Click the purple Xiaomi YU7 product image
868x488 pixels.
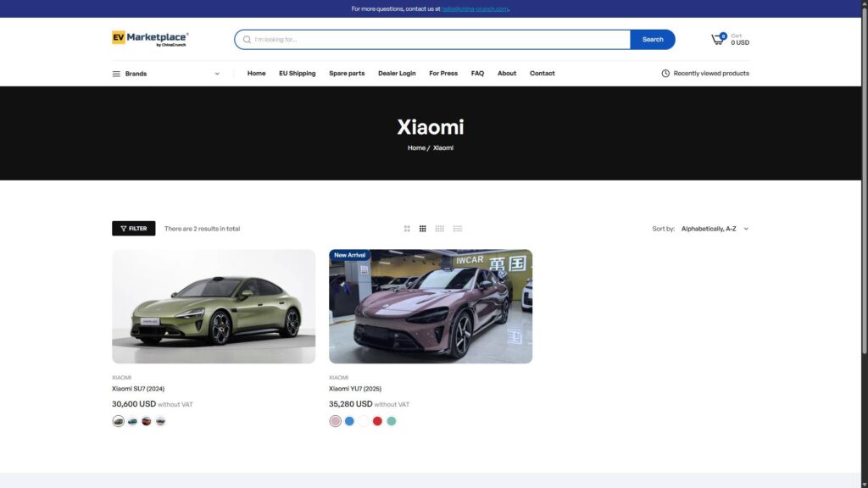point(431,307)
